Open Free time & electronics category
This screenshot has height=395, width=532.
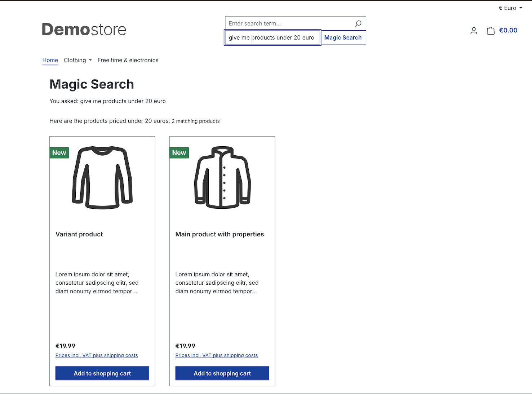pyautogui.click(x=128, y=60)
